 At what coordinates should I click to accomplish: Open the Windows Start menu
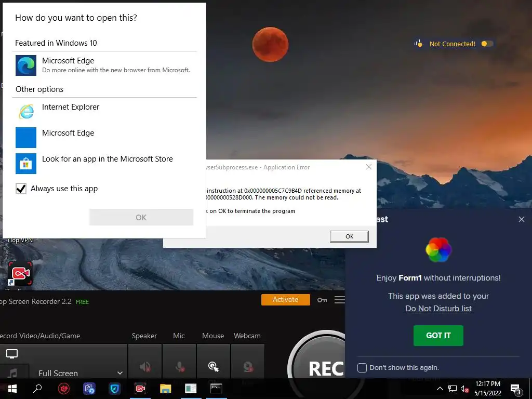[12, 389]
